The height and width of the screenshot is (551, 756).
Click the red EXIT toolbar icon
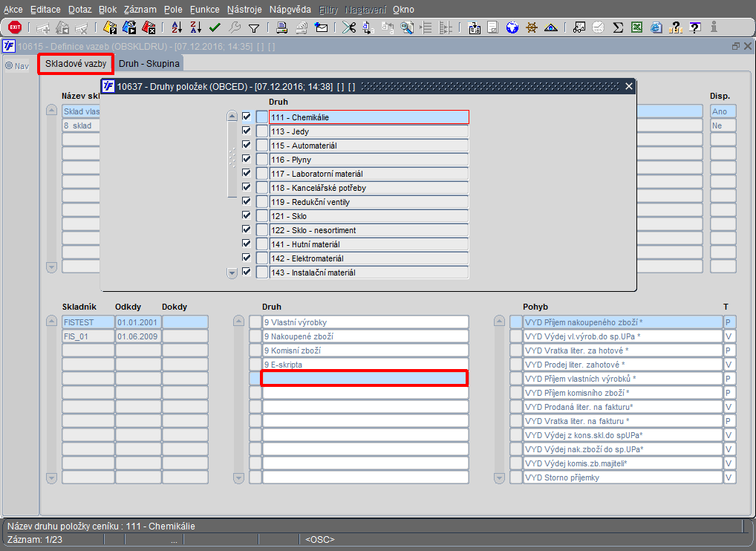14,27
